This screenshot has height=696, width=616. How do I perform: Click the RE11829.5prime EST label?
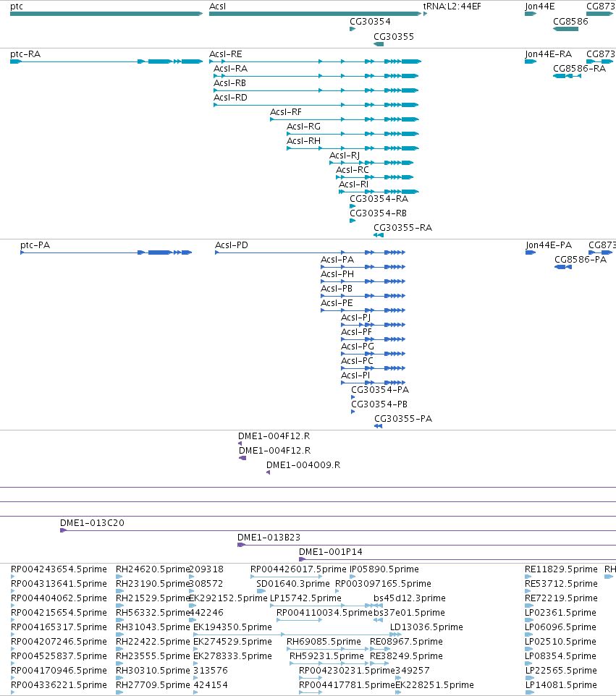tap(562, 569)
